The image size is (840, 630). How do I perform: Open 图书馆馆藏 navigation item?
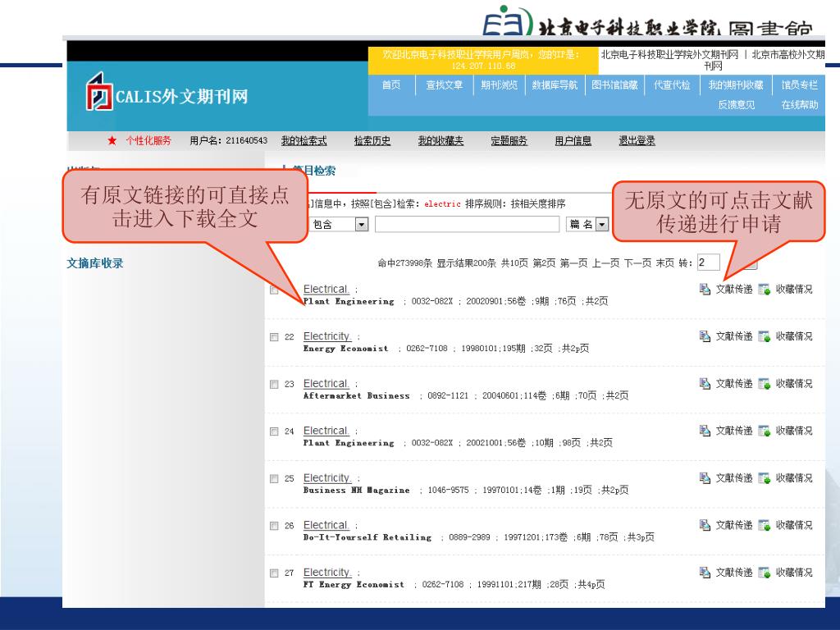pos(615,84)
